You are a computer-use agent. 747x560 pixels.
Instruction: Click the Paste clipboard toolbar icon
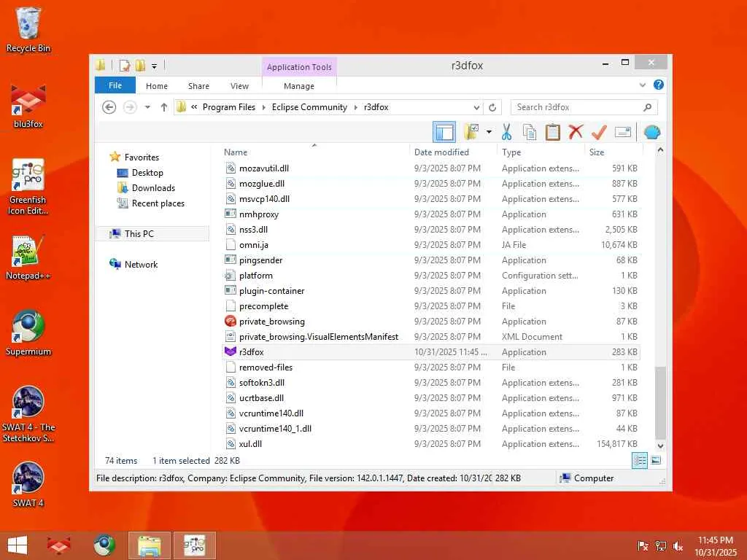(553, 132)
